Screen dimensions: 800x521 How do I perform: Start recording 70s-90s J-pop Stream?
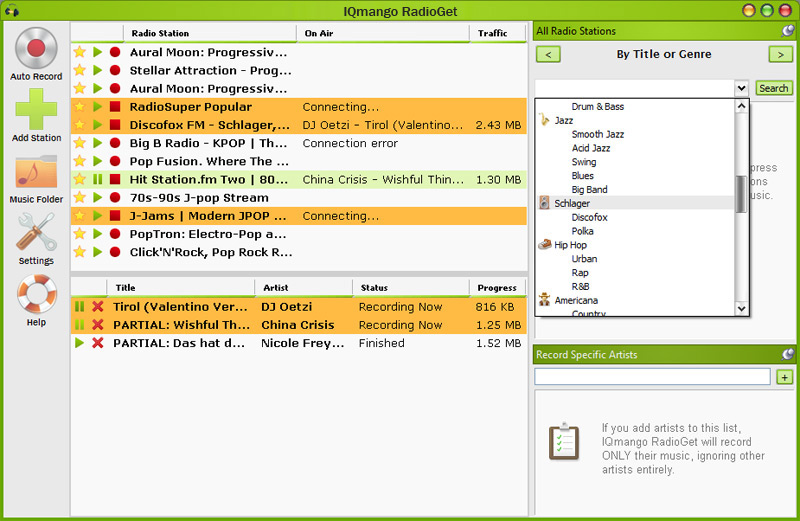tap(115, 197)
